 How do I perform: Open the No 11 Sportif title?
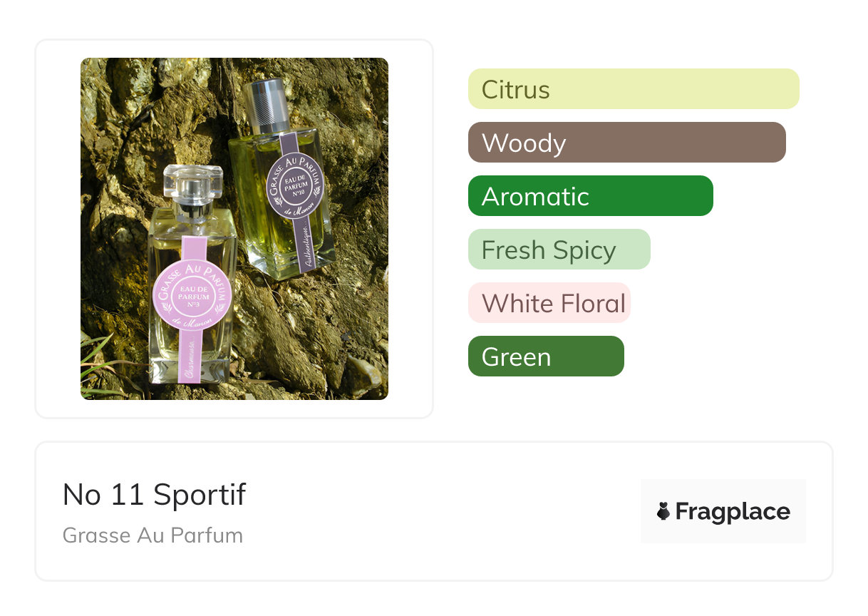pyautogui.click(x=154, y=494)
